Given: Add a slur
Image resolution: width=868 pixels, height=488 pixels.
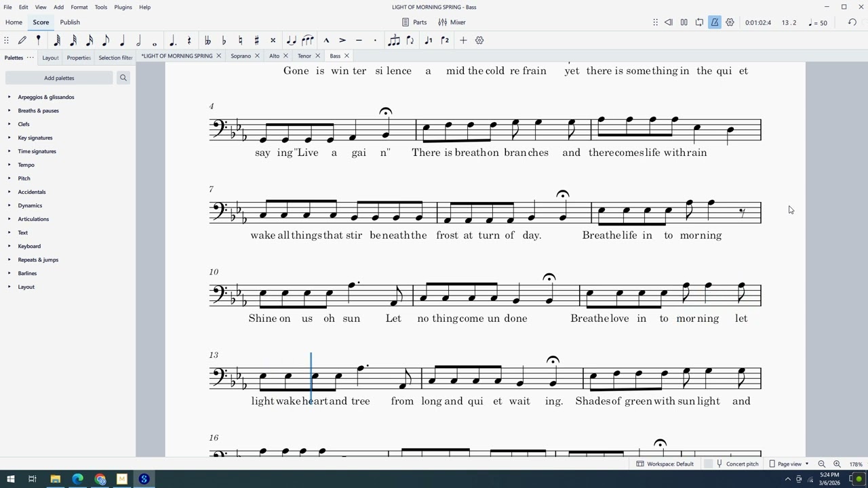Looking at the screenshot, I should (308, 41).
